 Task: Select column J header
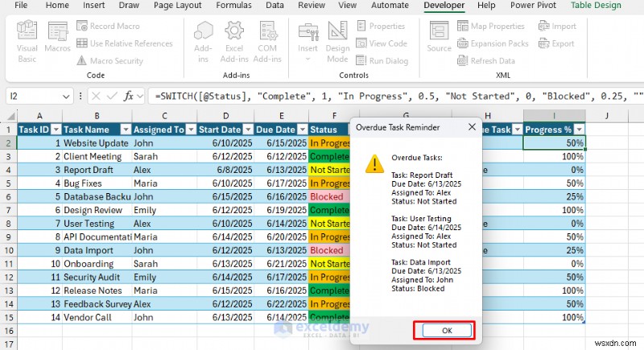607,116
